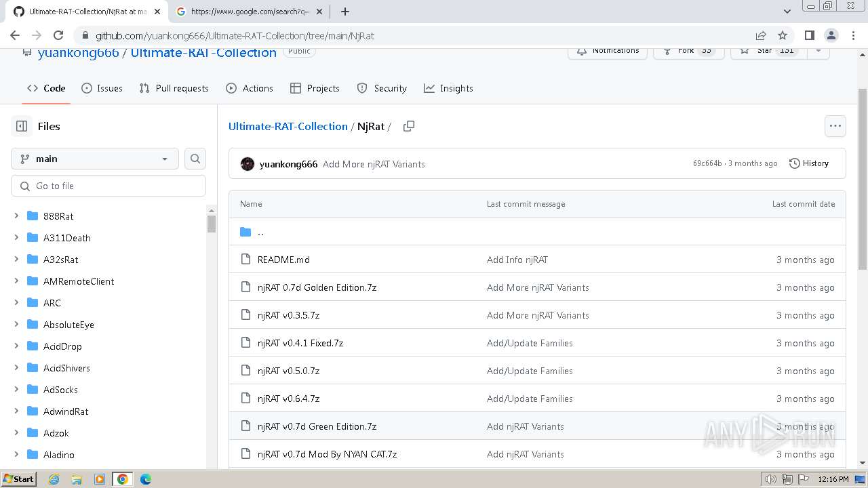Click the Notifications button
The height and width of the screenshot is (488, 868).
click(x=608, y=51)
